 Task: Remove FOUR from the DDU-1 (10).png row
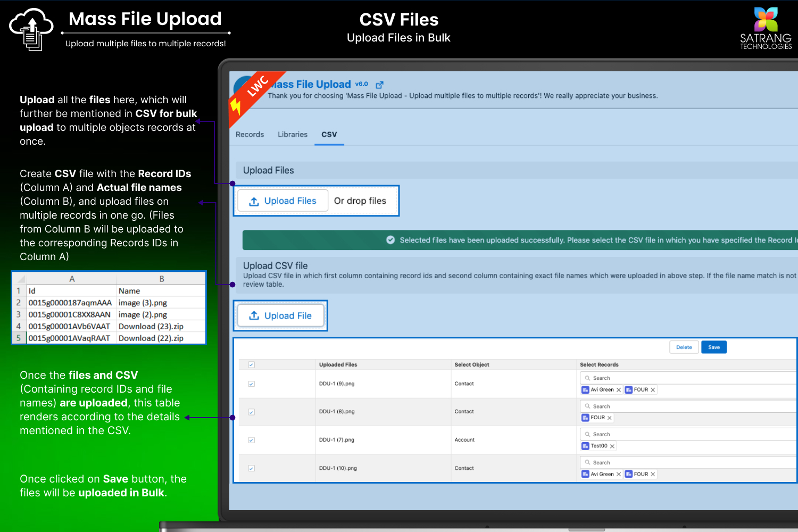click(x=653, y=475)
